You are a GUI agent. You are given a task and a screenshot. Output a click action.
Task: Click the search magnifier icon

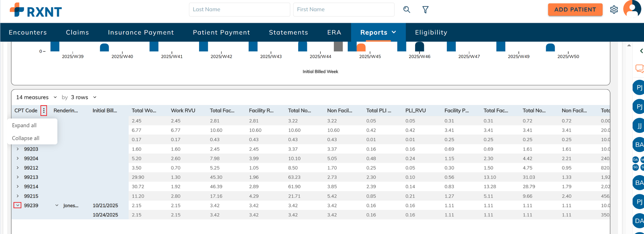tap(407, 10)
